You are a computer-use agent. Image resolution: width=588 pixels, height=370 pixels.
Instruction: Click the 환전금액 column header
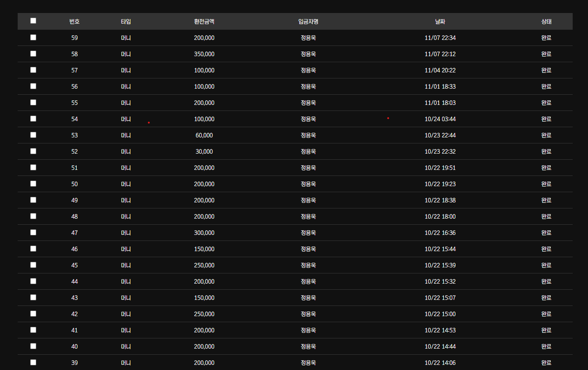[204, 21]
